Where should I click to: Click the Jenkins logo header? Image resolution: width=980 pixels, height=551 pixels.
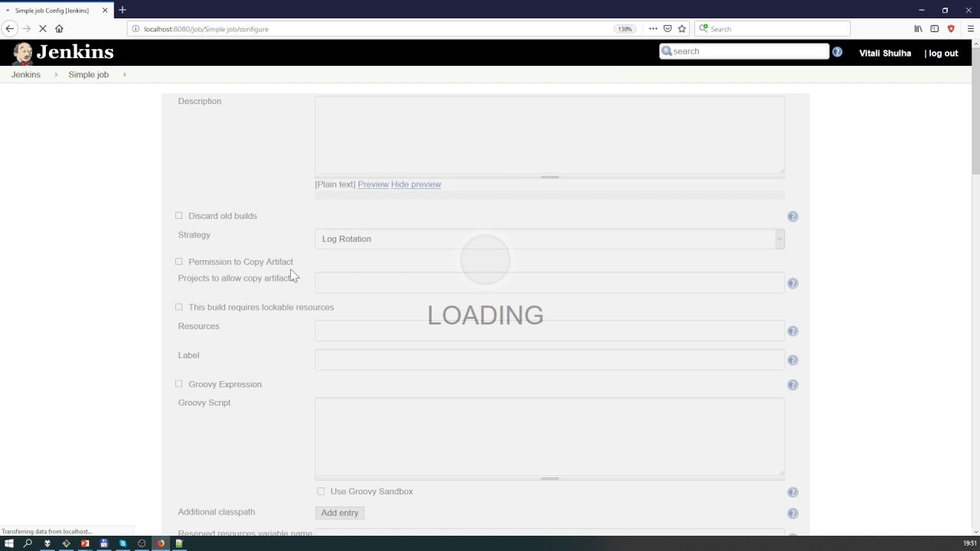63,52
